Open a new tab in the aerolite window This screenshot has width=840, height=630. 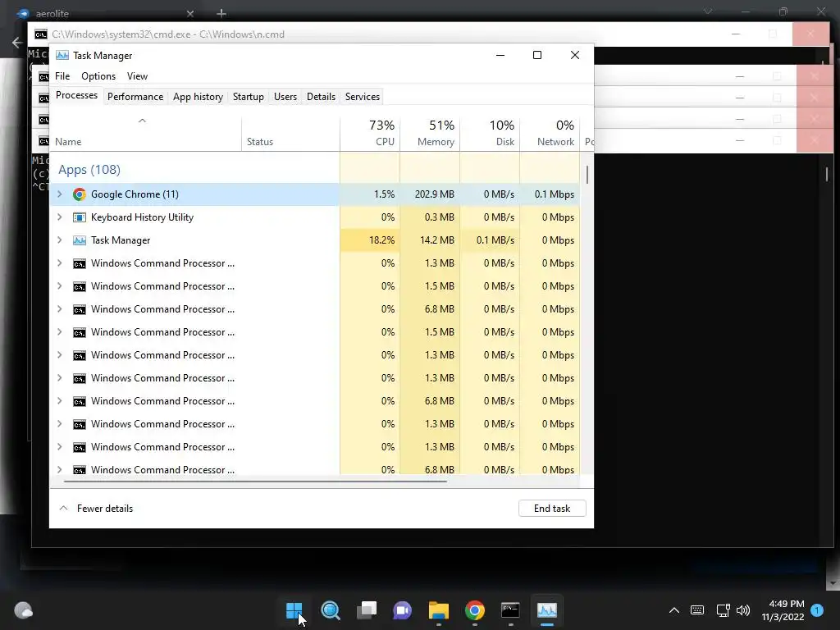click(x=221, y=13)
